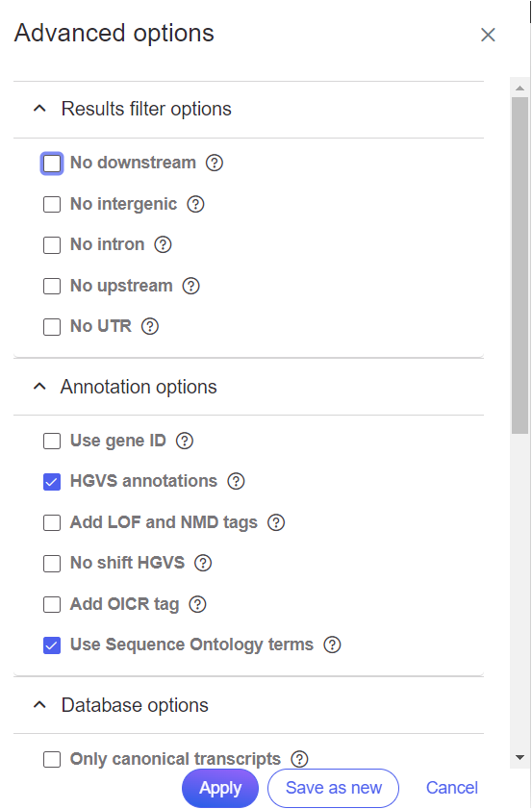Collapse the Results filter options section
Viewport: 532px width, 809px height.
click(x=39, y=109)
